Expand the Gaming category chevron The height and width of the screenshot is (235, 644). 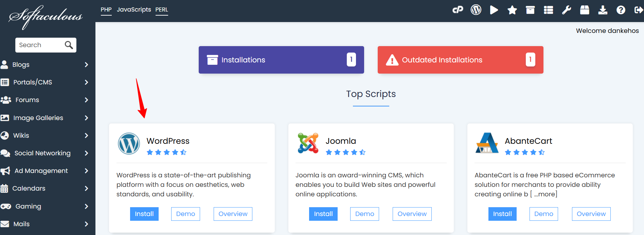coord(86,206)
